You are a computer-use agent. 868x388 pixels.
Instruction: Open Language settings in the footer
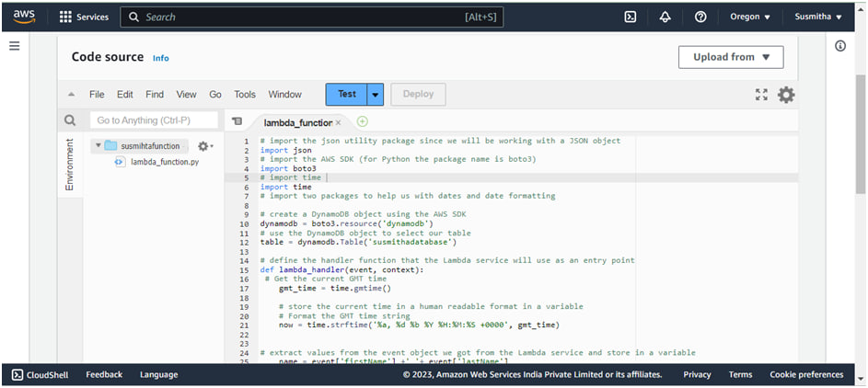(159, 375)
